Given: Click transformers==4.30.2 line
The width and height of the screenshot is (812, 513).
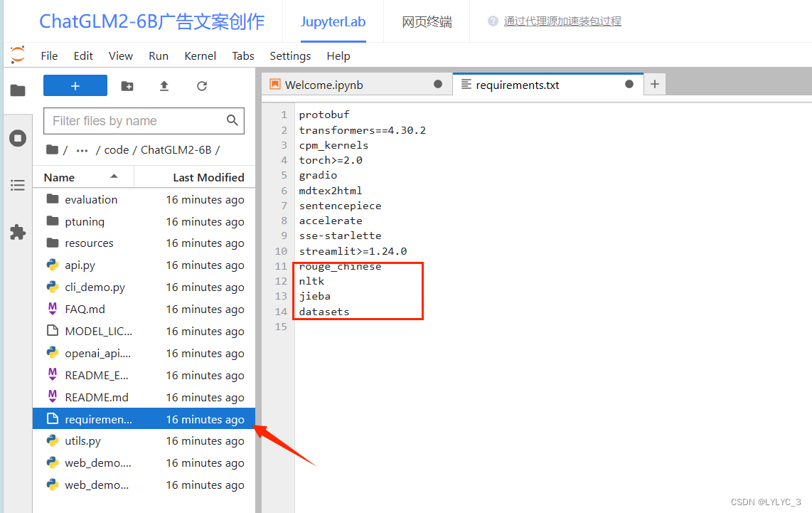Looking at the screenshot, I should pyautogui.click(x=363, y=130).
